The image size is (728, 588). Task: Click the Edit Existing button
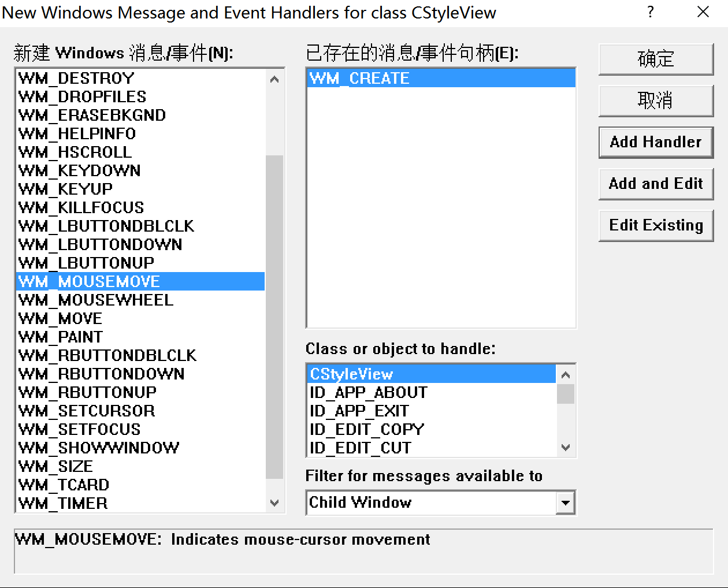click(x=656, y=225)
